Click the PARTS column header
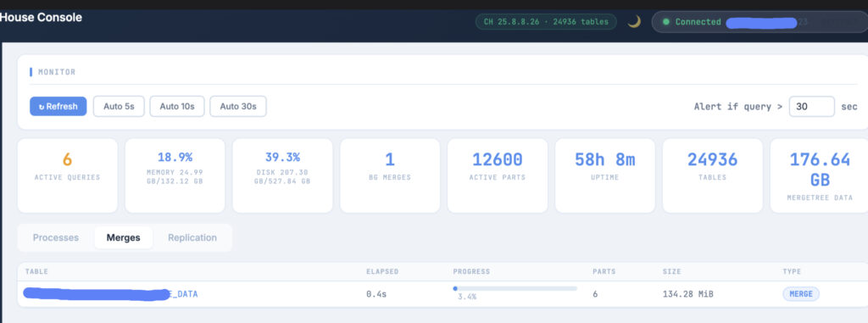868x323 pixels. (x=604, y=271)
